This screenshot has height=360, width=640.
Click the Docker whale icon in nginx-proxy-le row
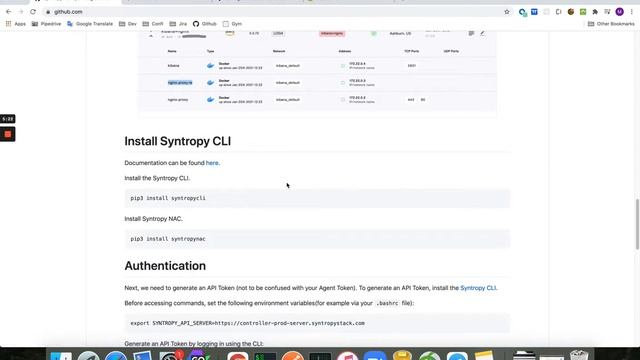tap(211, 83)
